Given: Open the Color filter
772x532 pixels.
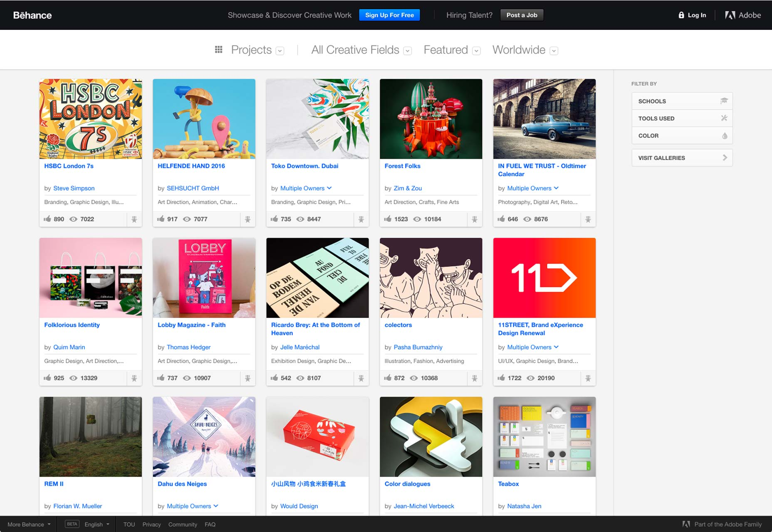Looking at the screenshot, I should click(682, 136).
